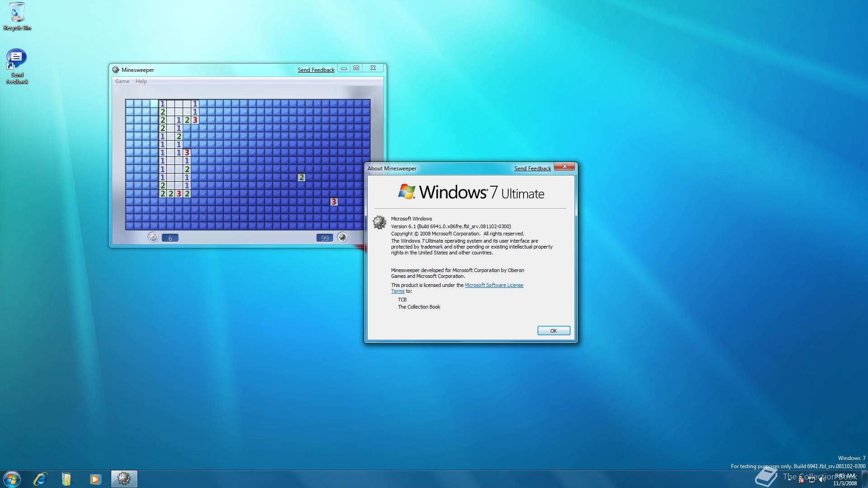
Task: Click the Windows 7 Ultimate logo banner
Action: [x=471, y=192]
